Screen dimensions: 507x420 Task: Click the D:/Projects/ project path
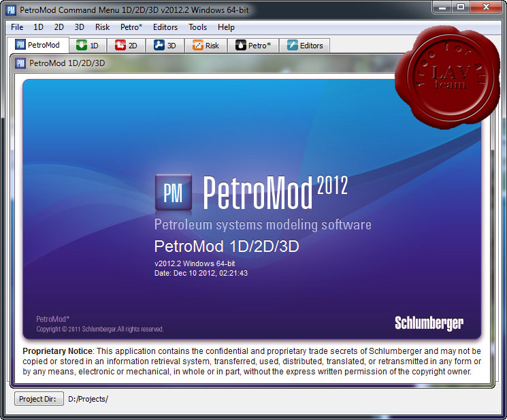click(88, 399)
